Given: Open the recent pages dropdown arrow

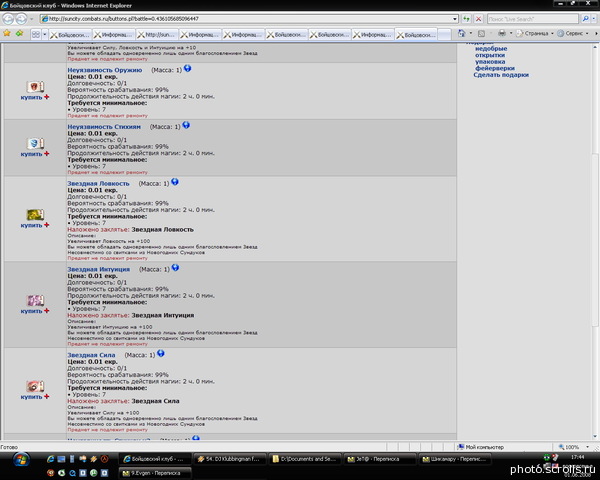Looking at the screenshot, I should coord(31,19).
